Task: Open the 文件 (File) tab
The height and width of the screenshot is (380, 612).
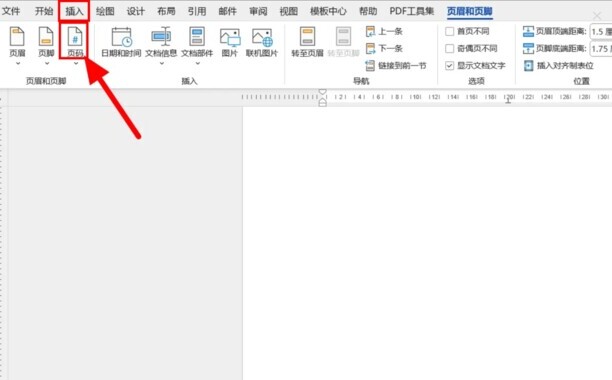Action: pyautogui.click(x=11, y=11)
